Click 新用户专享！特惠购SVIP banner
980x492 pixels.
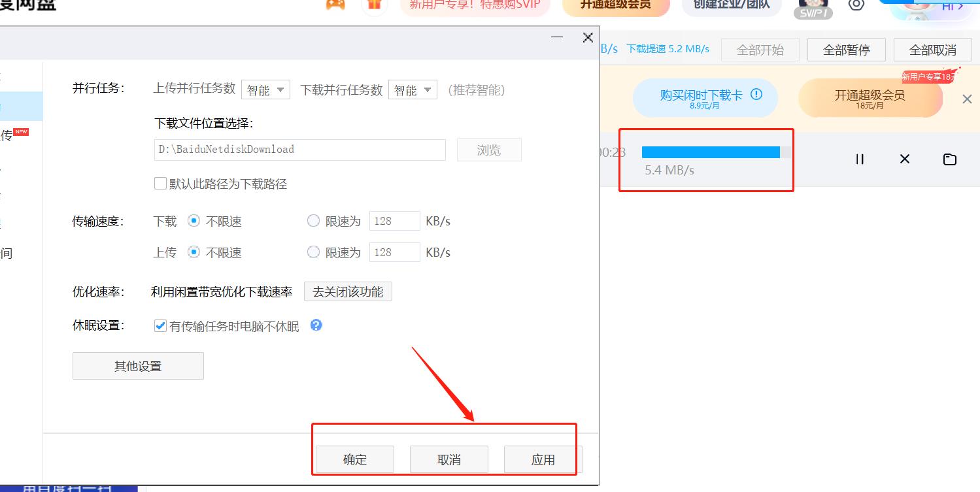475,5
